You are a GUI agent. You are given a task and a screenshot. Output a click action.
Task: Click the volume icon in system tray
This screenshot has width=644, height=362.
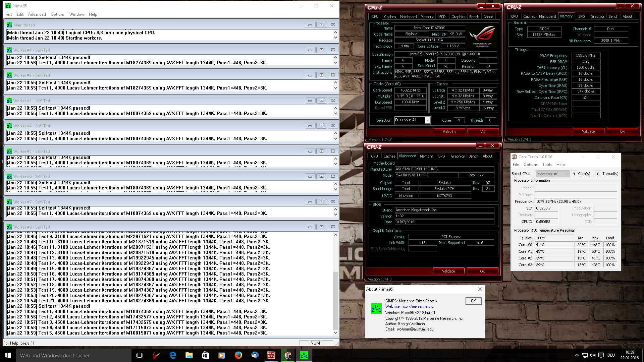(x=593, y=355)
